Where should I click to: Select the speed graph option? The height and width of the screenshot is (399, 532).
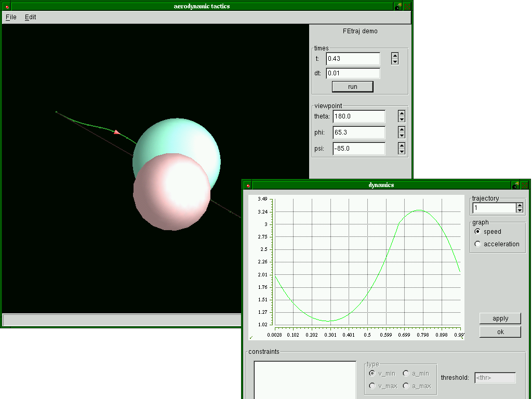(478, 232)
